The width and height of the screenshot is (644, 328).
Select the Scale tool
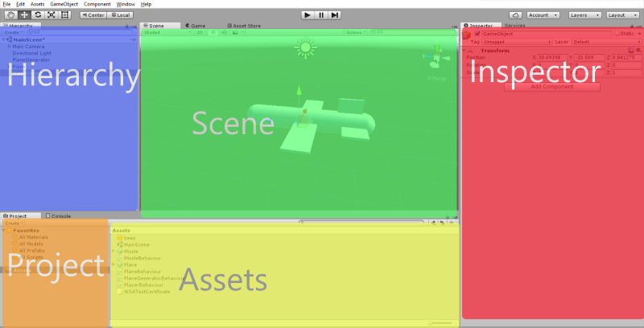pos(52,15)
